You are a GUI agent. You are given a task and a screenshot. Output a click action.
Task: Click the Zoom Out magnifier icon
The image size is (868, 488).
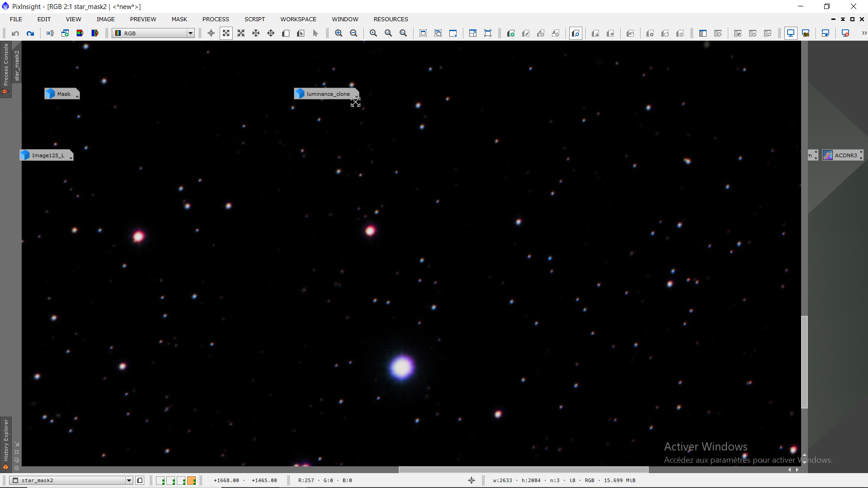354,33
